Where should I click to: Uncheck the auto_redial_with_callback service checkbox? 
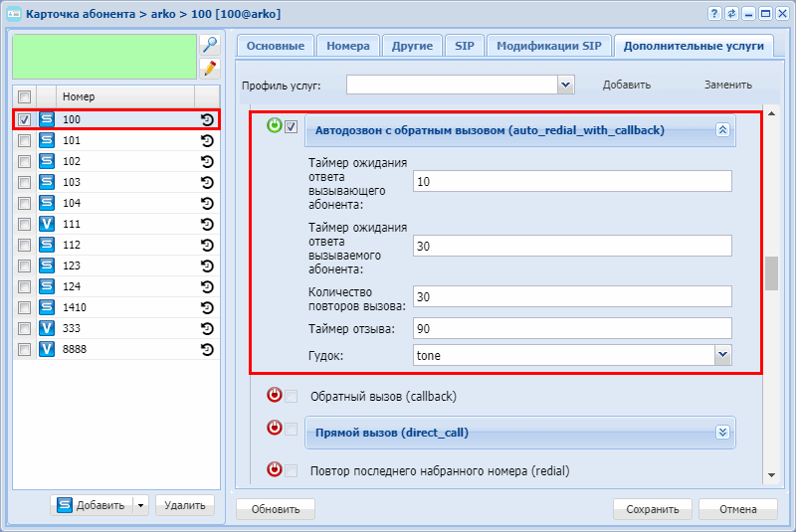(291, 127)
